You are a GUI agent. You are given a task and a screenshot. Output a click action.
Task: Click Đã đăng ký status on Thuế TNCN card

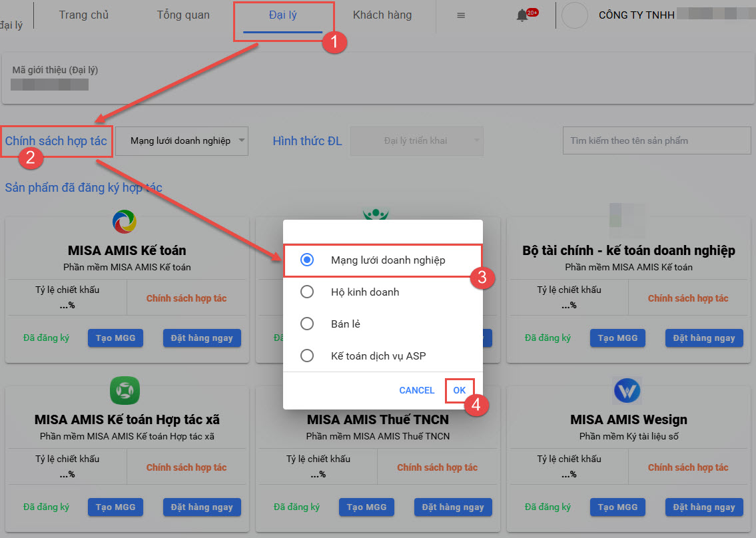click(296, 507)
